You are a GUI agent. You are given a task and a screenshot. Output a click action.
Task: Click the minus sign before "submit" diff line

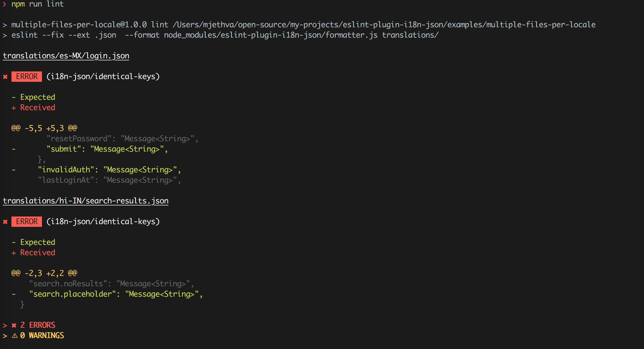coord(14,149)
